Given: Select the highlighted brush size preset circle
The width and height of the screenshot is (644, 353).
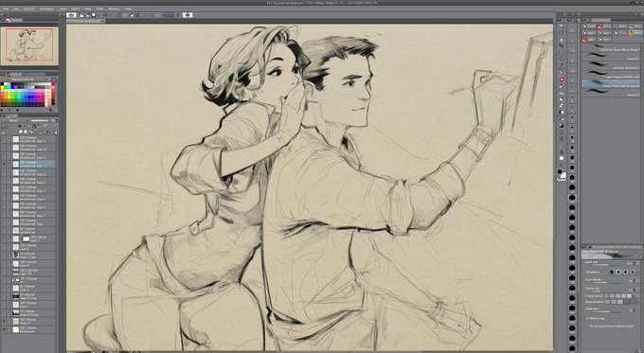Looking at the screenshot, I should 572,198.
